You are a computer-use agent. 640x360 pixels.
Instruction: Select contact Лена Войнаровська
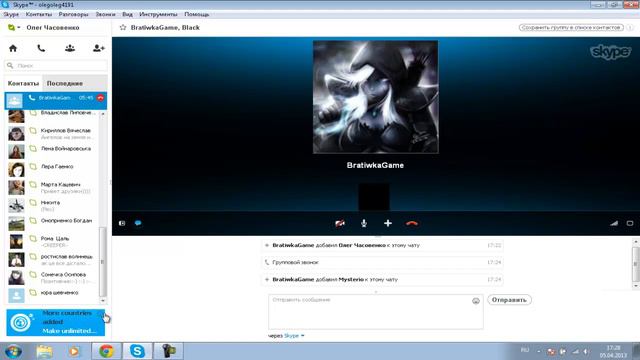pyautogui.click(x=51, y=151)
